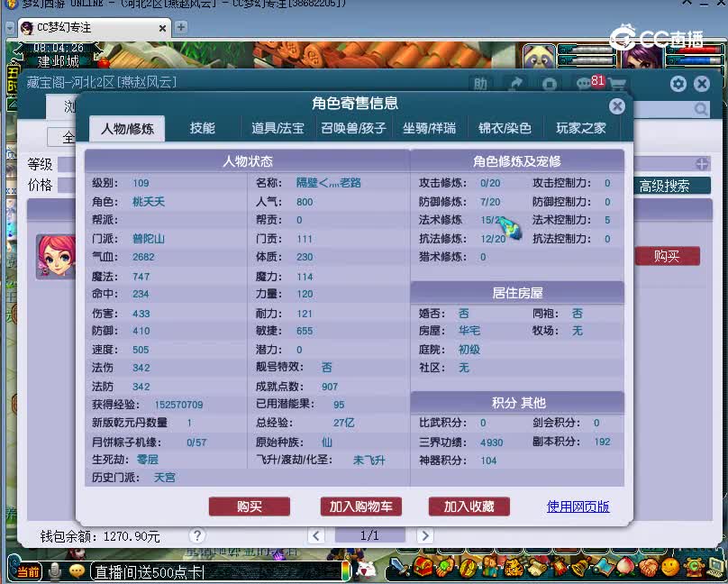
Task: Select the 人物/修炼 tab
Action: click(127, 129)
